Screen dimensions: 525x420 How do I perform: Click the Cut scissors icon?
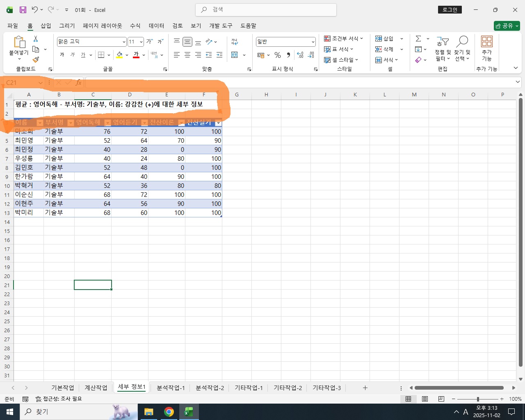[x=36, y=39]
